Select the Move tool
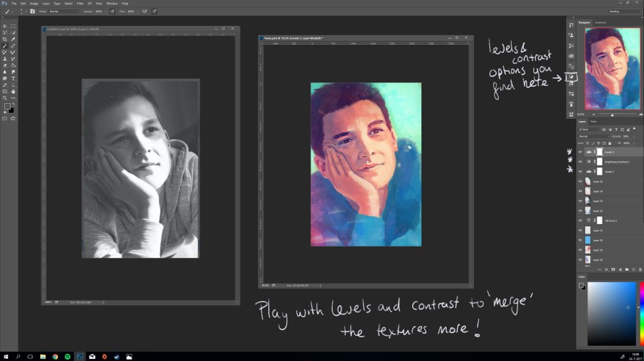Image resolution: width=644 pixels, height=361 pixels. [5, 26]
